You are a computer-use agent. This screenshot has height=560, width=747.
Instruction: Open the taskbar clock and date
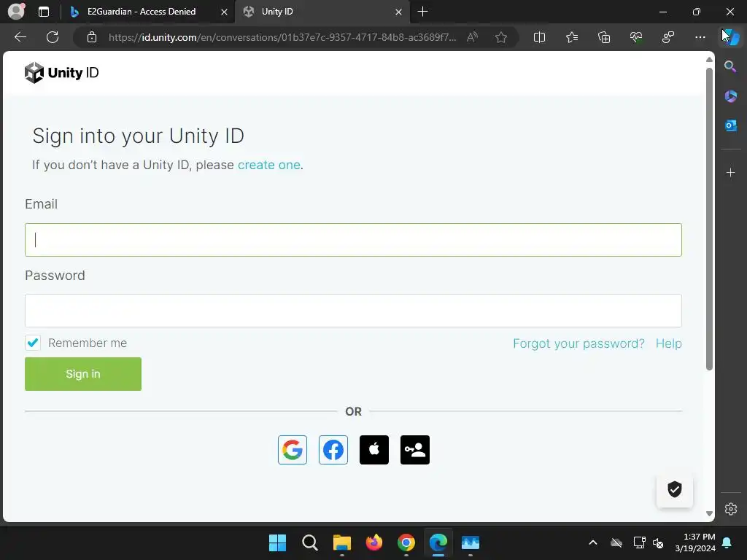point(695,542)
